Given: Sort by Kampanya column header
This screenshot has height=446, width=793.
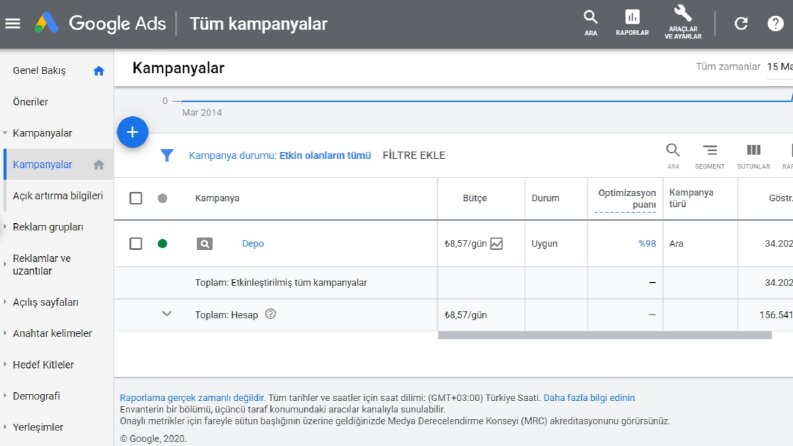Looking at the screenshot, I should click(217, 198).
